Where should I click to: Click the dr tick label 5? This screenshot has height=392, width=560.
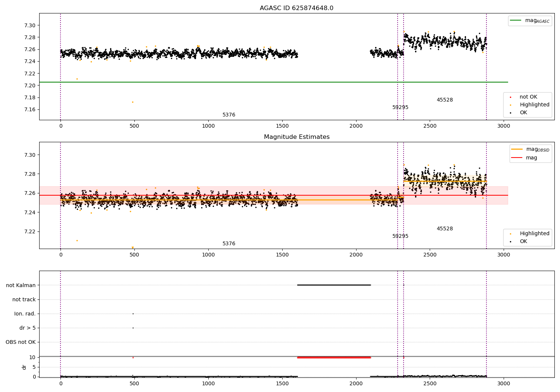(34, 367)
